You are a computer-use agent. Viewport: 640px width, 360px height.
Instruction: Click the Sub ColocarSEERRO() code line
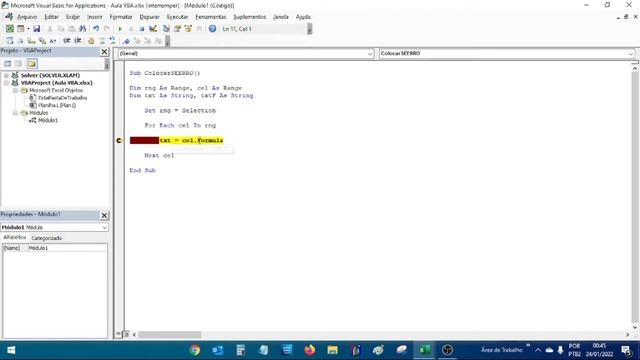pos(165,73)
